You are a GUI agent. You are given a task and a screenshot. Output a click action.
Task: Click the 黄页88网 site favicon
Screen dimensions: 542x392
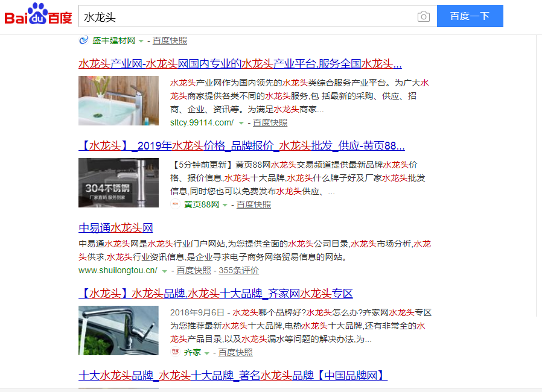pyautogui.click(x=175, y=204)
